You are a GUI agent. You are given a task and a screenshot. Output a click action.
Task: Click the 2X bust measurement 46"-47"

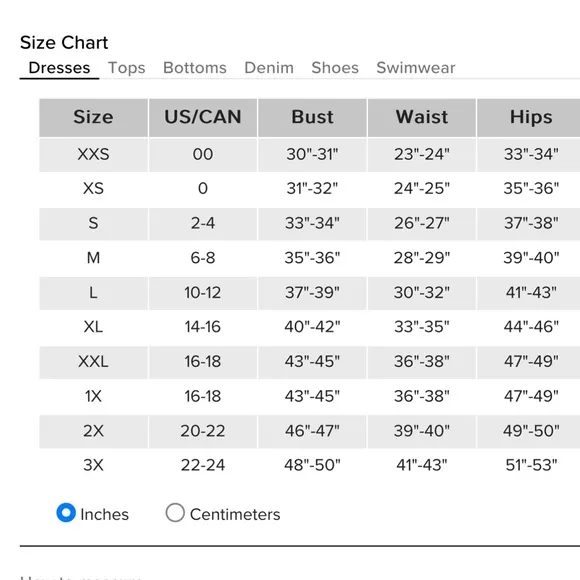point(312,431)
